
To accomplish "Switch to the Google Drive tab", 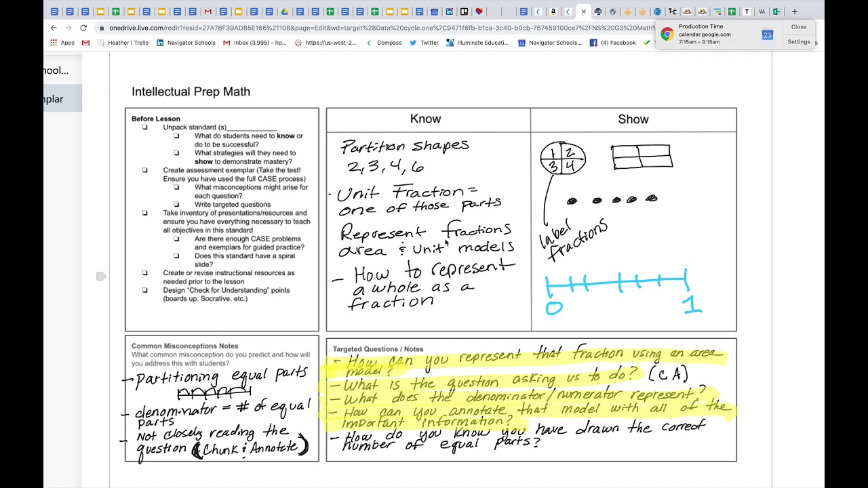I will (284, 12).
